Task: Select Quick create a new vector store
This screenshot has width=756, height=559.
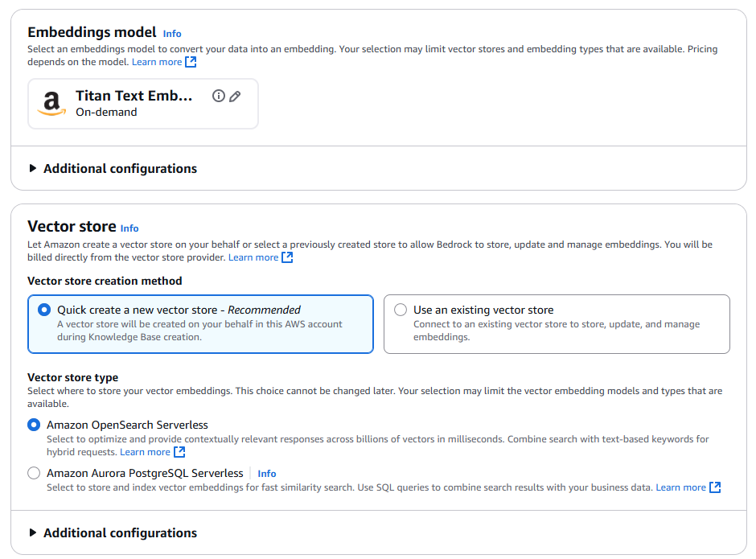Action: click(43, 310)
